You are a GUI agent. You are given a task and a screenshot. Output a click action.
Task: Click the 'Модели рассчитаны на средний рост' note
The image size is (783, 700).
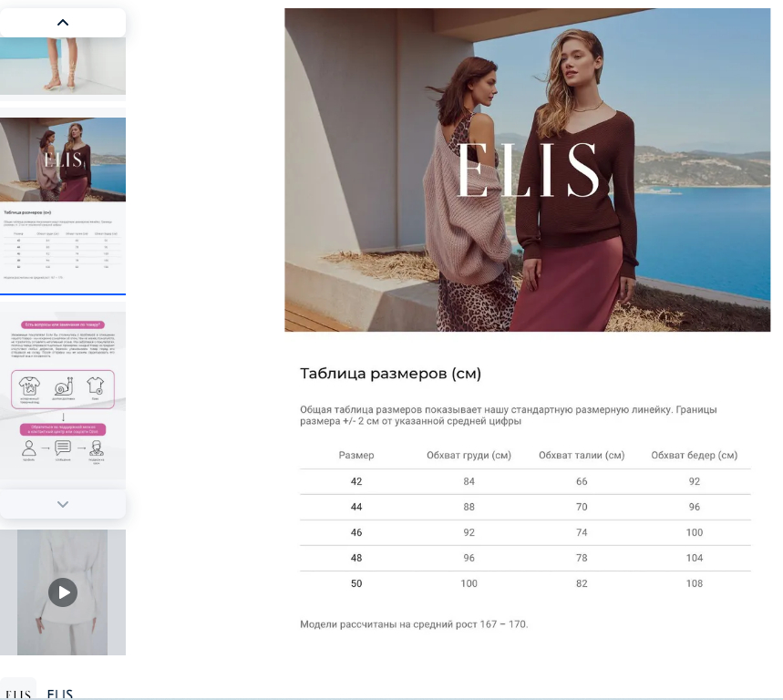(414, 624)
